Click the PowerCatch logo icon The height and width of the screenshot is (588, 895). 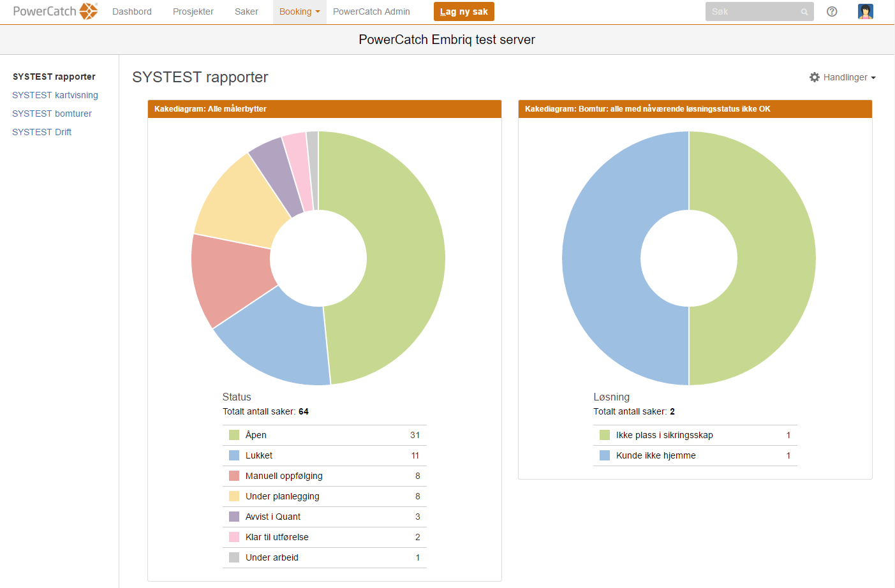88,11
